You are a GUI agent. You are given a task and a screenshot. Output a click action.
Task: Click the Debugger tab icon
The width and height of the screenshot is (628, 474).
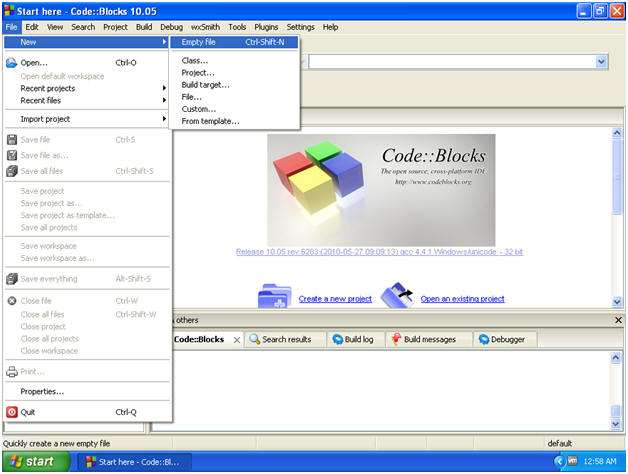484,339
